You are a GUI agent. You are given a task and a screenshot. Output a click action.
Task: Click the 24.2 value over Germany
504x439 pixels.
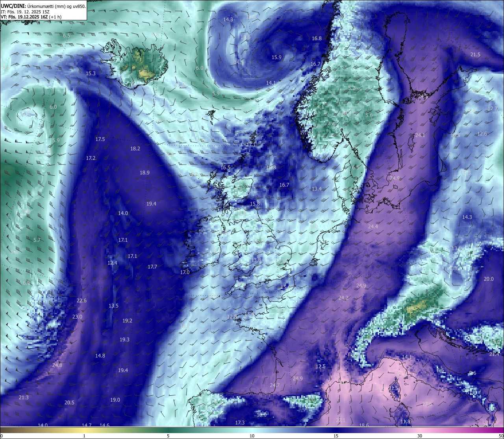click(343, 298)
